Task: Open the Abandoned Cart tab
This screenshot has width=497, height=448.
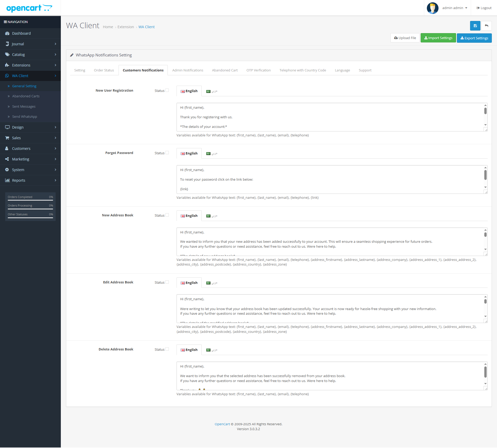Action: [225, 70]
